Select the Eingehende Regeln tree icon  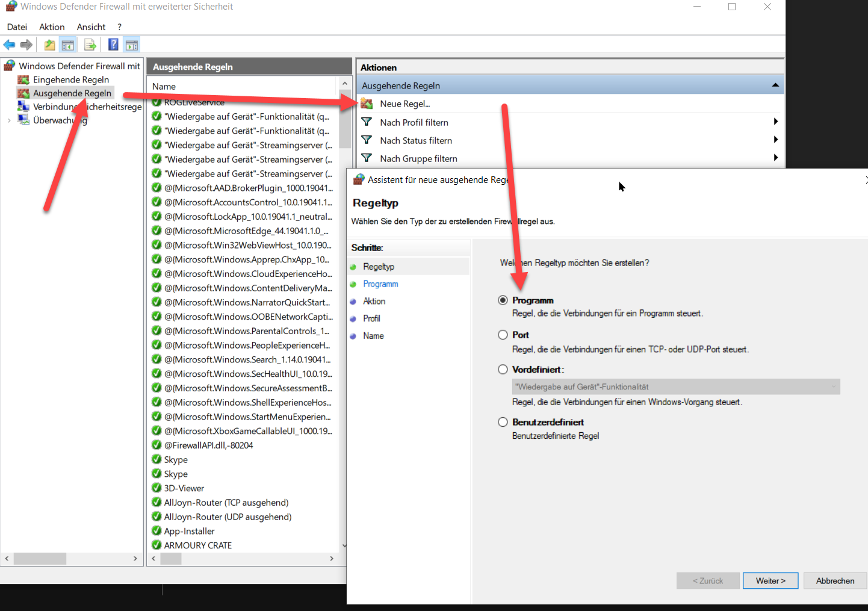point(23,79)
